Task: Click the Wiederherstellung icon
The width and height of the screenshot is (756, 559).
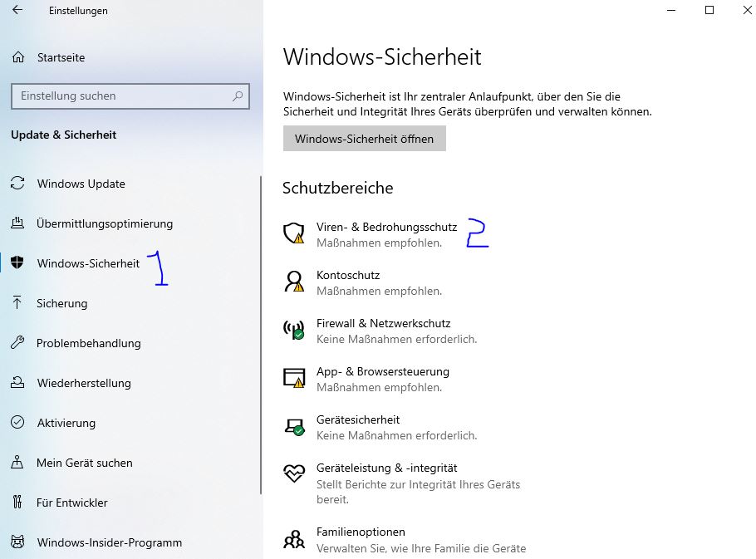Action: point(17,382)
